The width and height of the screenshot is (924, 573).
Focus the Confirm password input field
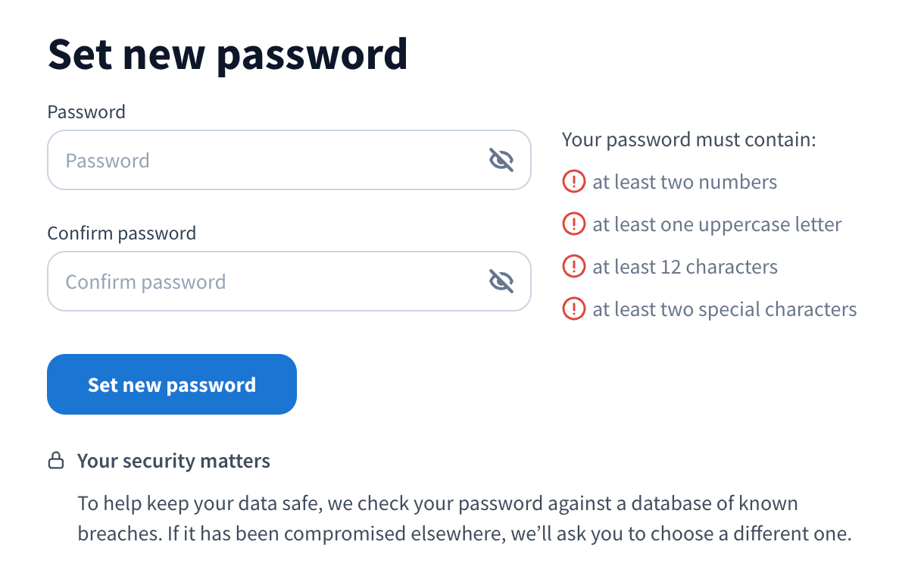(x=265, y=281)
